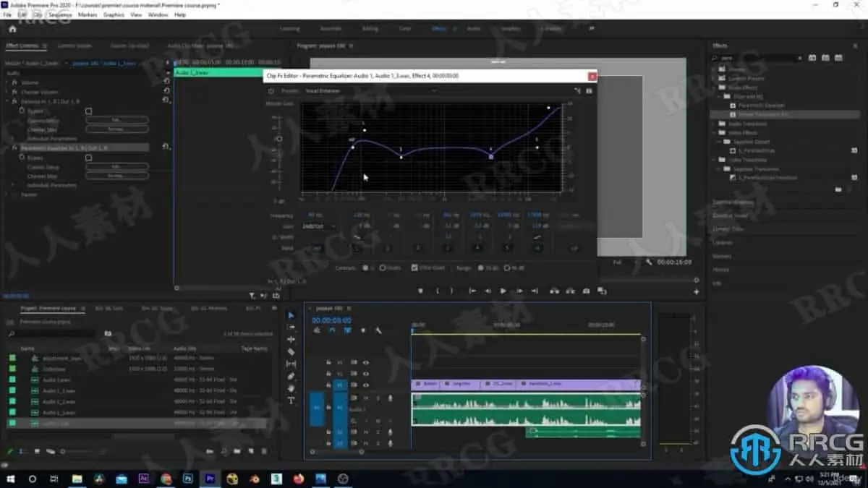
Task: Click the Pen tool icon
Action: (291, 376)
